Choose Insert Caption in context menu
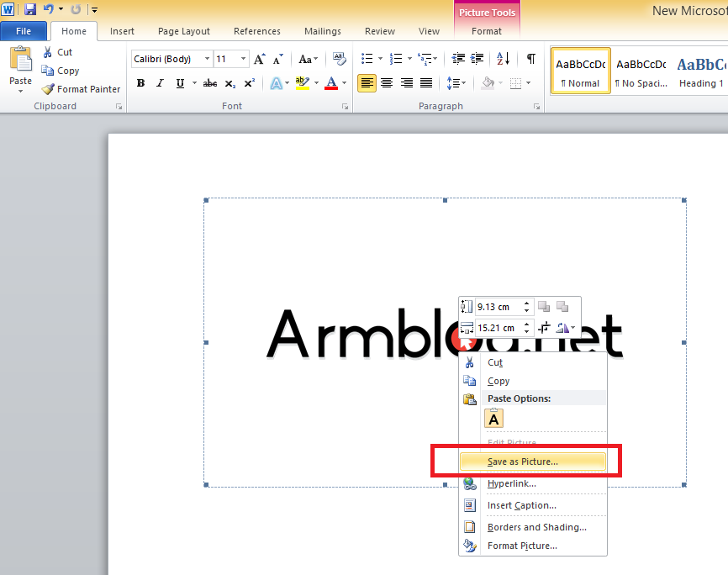This screenshot has height=575, width=728. click(532, 505)
